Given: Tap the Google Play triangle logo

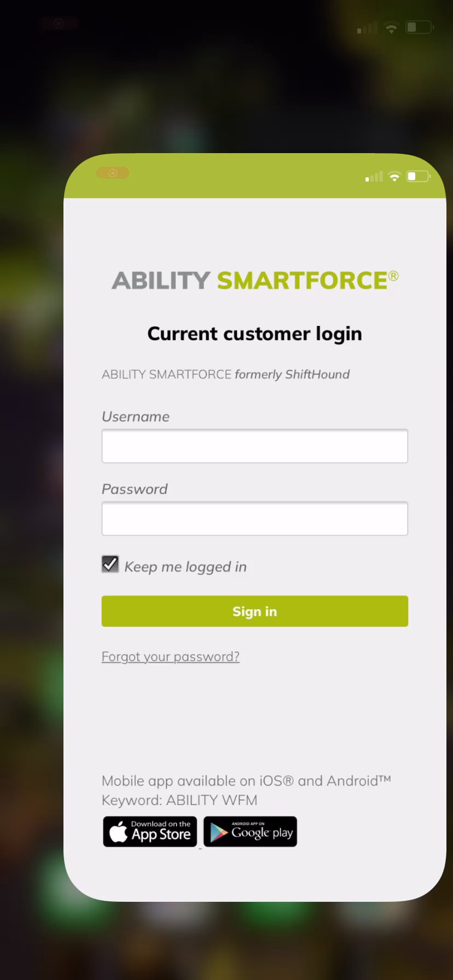Looking at the screenshot, I should pos(219,832).
